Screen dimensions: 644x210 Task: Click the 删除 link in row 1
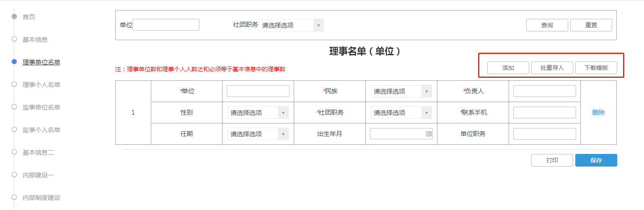pyautogui.click(x=598, y=113)
